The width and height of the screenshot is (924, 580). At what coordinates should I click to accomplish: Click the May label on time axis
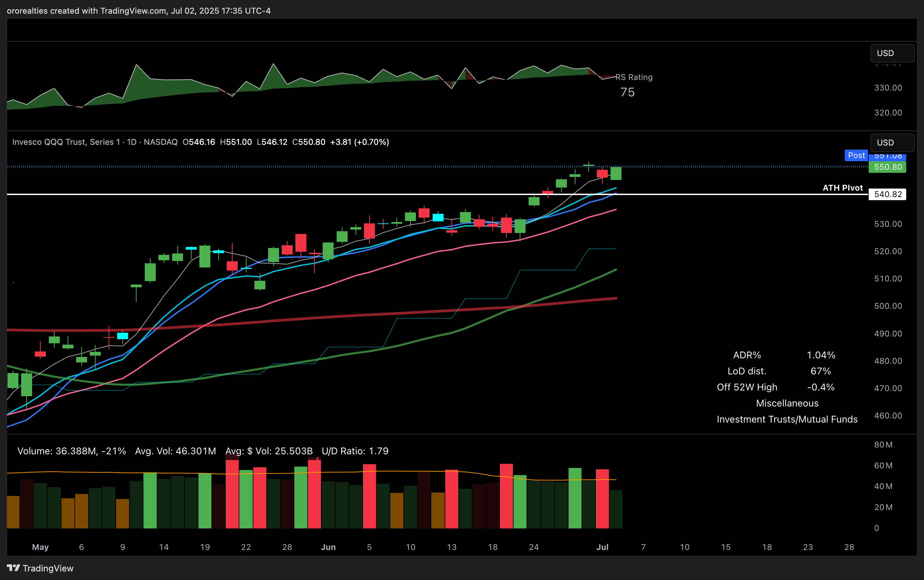click(x=40, y=548)
